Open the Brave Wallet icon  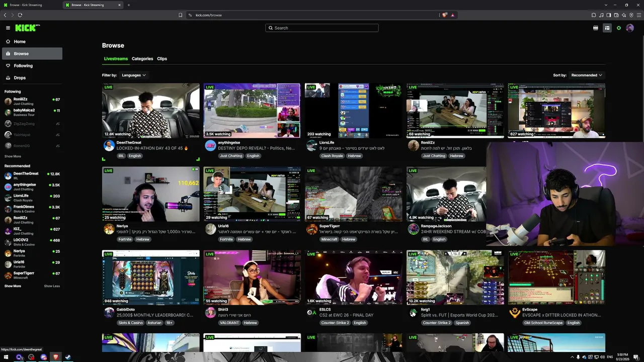click(x=616, y=15)
